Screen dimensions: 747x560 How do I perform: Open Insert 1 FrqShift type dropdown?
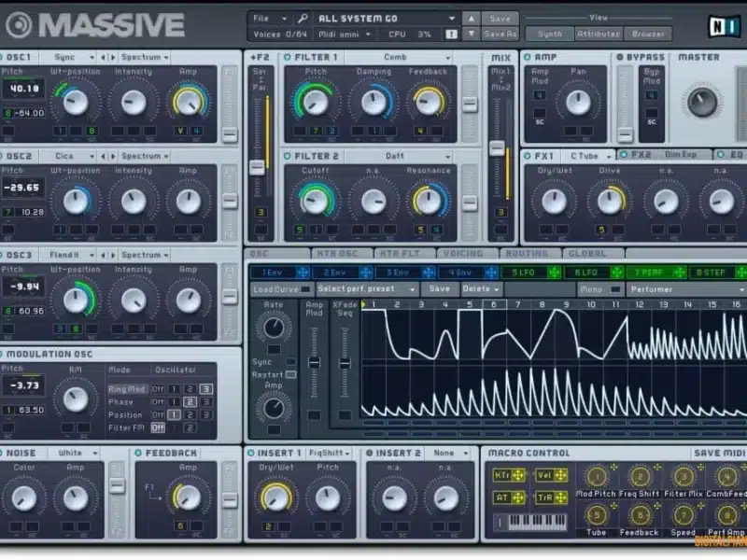coord(329,453)
